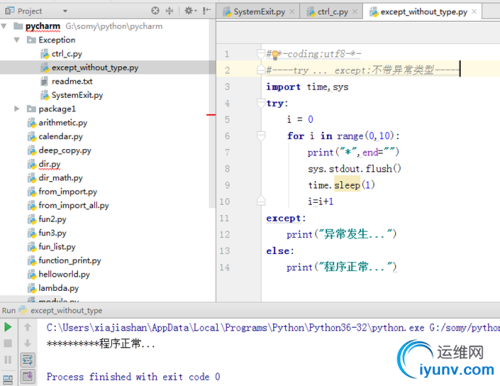The width and height of the screenshot is (500, 386).
Task: Close the ctrl_c.py tab
Action: pyautogui.click(x=355, y=12)
